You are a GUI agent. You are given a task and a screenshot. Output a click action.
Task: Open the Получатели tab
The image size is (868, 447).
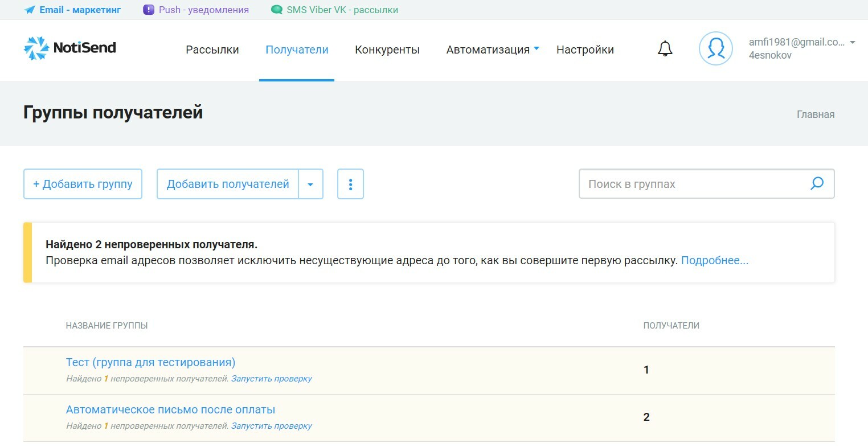coord(297,50)
